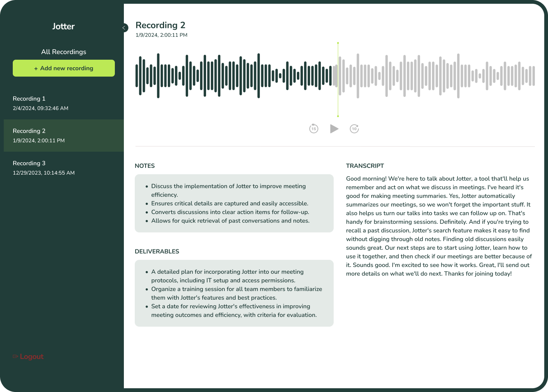Image resolution: width=548 pixels, height=392 pixels.
Task: Select Recording 2 in the sidebar
Action: pyautogui.click(x=64, y=136)
